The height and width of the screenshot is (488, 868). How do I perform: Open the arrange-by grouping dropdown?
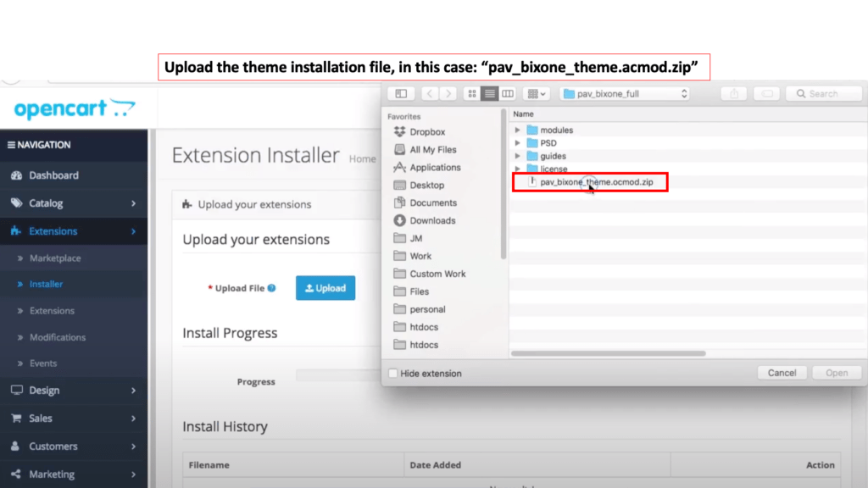click(536, 94)
